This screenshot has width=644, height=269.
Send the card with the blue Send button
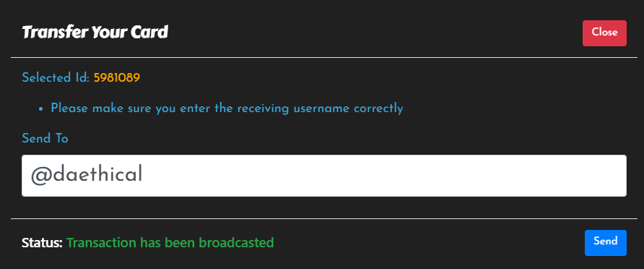click(x=606, y=243)
